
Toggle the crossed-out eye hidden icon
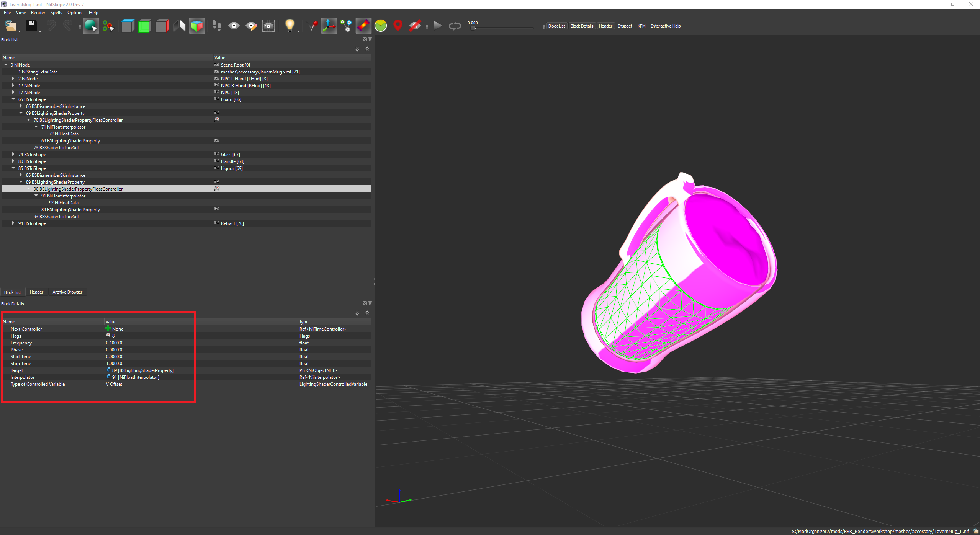coord(415,26)
